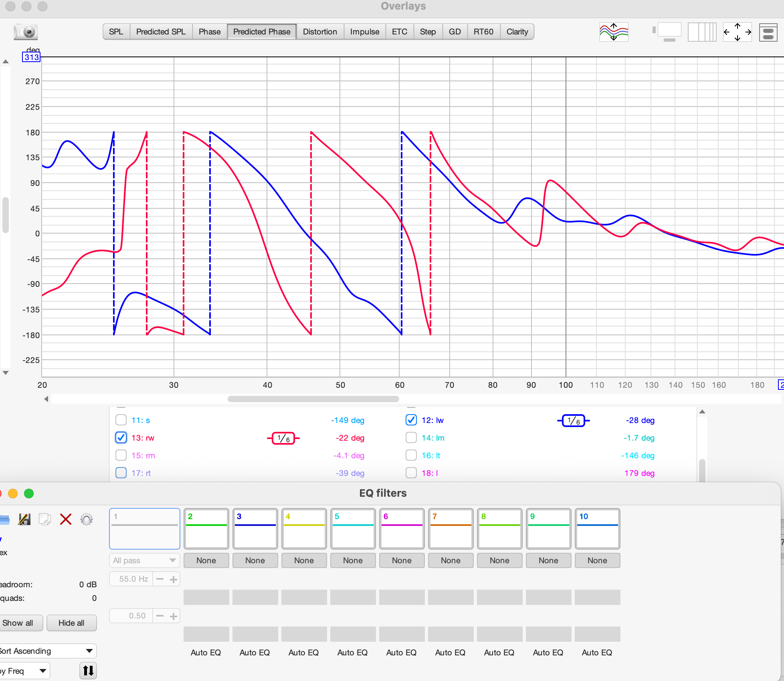784x681 pixels.
Task: Click the vertical graph scrollbar thumb
Action: pyautogui.click(x=6, y=215)
